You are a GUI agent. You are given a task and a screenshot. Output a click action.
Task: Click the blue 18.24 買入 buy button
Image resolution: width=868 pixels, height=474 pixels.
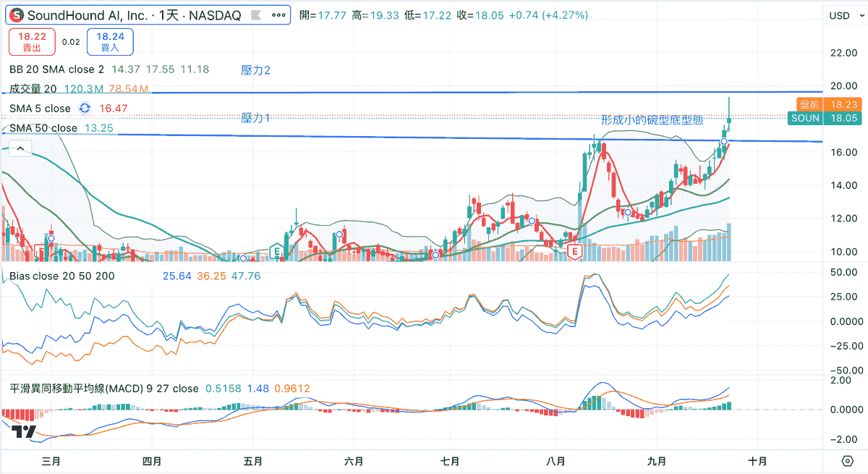click(109, 42)
